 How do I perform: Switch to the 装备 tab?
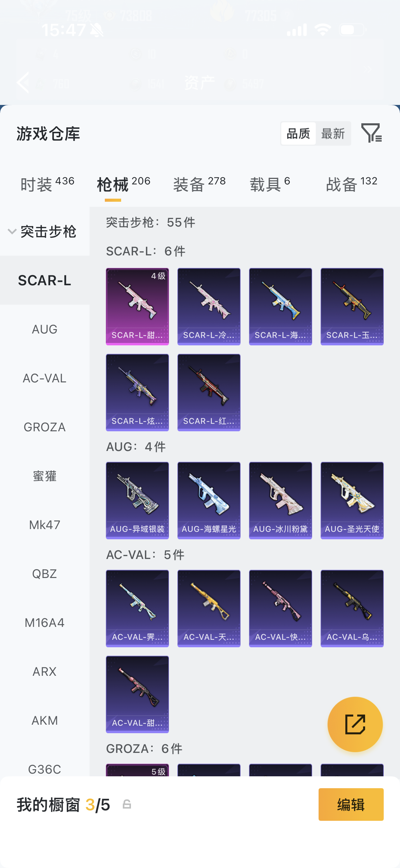[199, 184]
